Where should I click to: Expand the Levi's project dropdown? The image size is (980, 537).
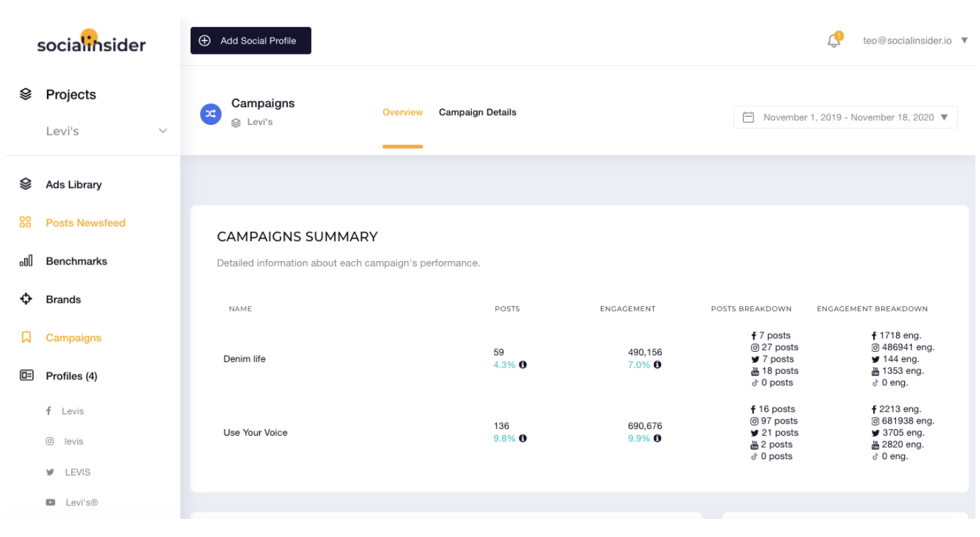pyautogui.click(x=162, y=131)
